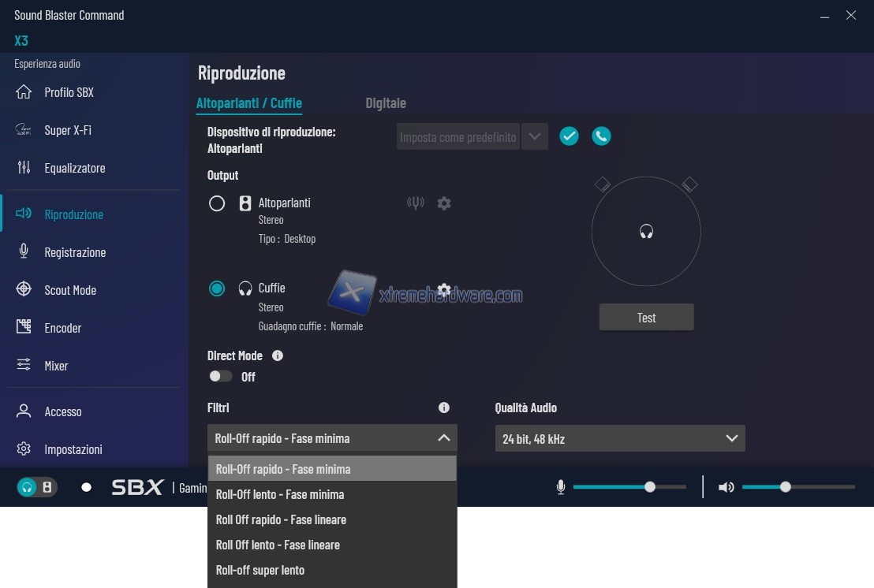Click the green checkmark default device icon

pyautogui.click(x=569, y=136)
